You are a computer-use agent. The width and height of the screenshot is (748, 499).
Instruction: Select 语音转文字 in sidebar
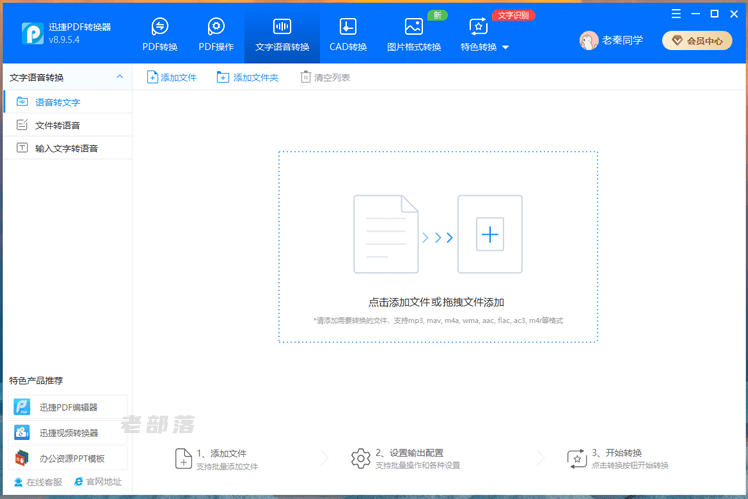pyautogui.click(x=68, y=102)
